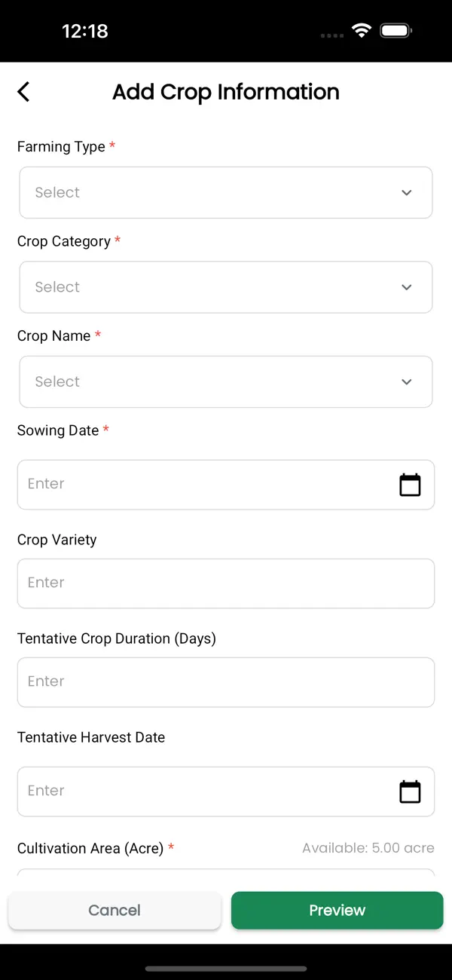This screenshot has width=452, height=980.
Task: Tap the Available: 5.00 acre label
Action: click(368, 847)
